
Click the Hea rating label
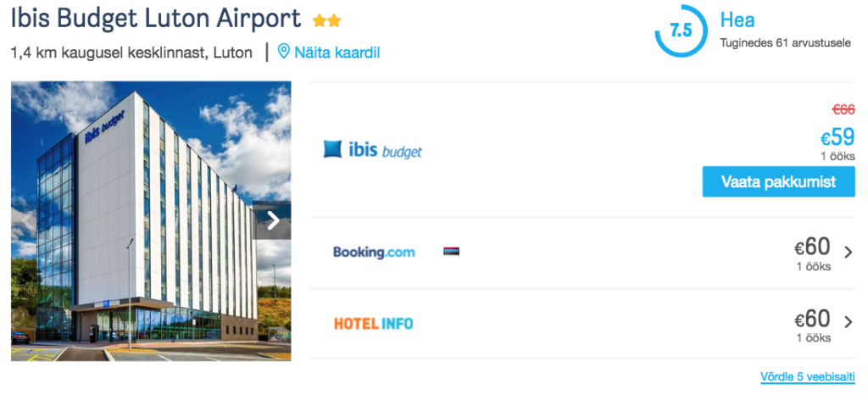coord(737,20)
